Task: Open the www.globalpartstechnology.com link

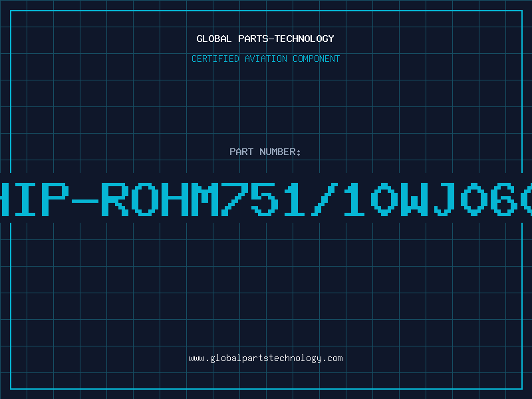Action: coord(265,358)
